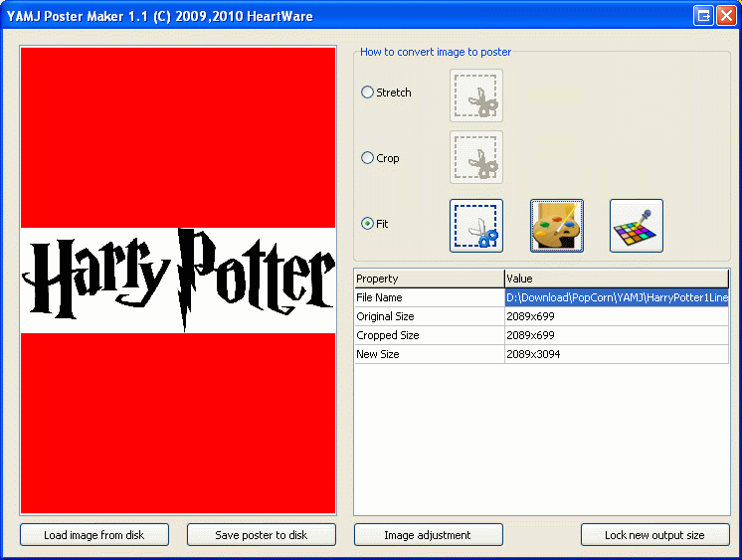This screenshot has height=560, width=742.
Task: Close the YAMJ Poster Maker window
Action: [x=725, y=15]
